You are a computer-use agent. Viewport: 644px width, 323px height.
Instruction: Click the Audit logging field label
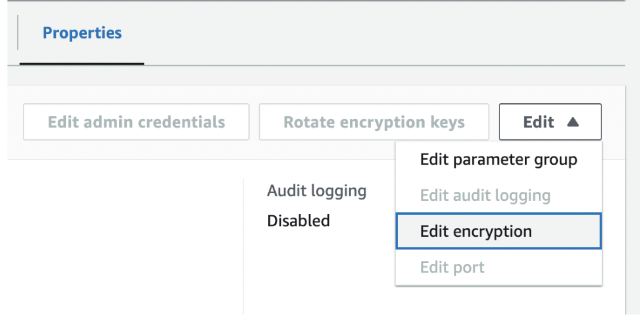(317, 190)
